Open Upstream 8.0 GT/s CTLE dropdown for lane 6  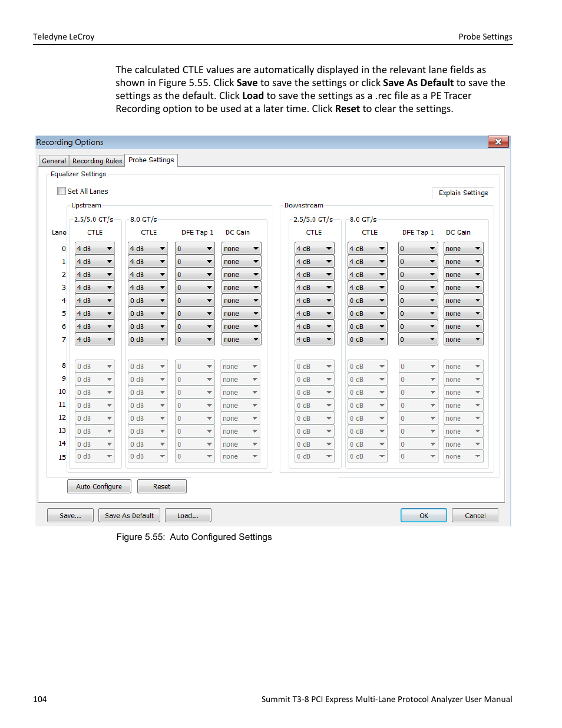(x=148, y=327)
